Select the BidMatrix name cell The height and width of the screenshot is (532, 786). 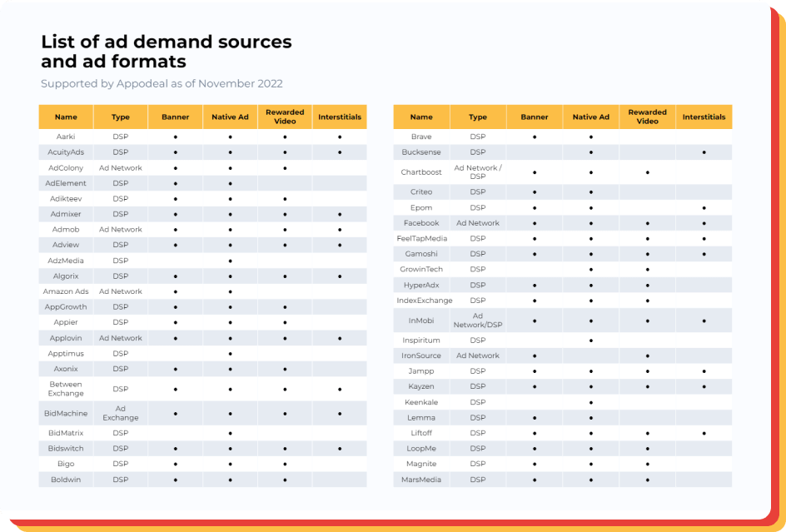(x=66, y=433)
